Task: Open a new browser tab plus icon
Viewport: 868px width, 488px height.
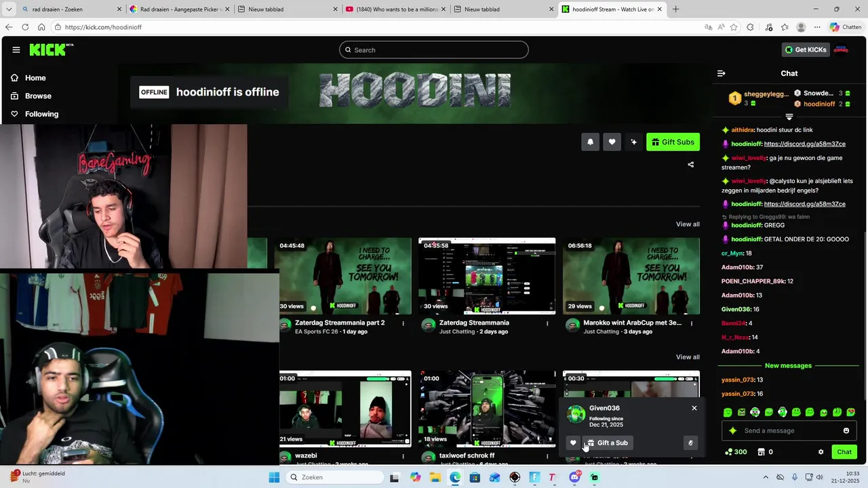Action: pos(675,9)
